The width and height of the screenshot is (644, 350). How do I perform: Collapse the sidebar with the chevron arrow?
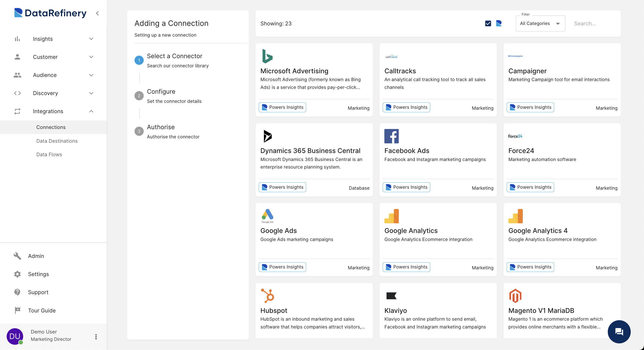97,13
